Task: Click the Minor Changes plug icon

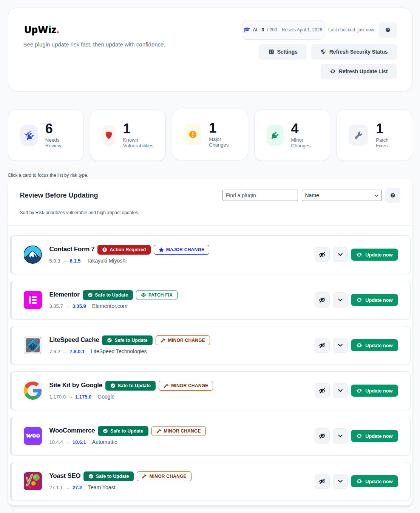Action: pos(275,135)
